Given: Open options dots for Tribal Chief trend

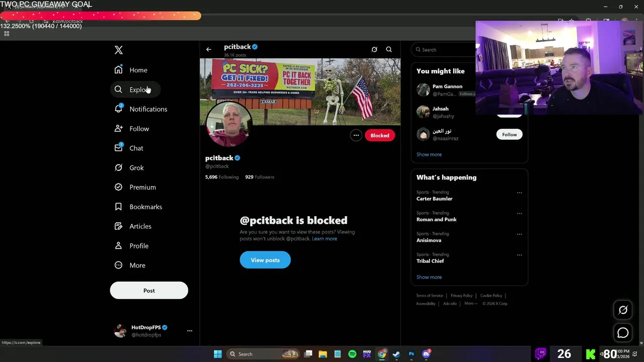Looking at the screenshot, I should [519, 255].
